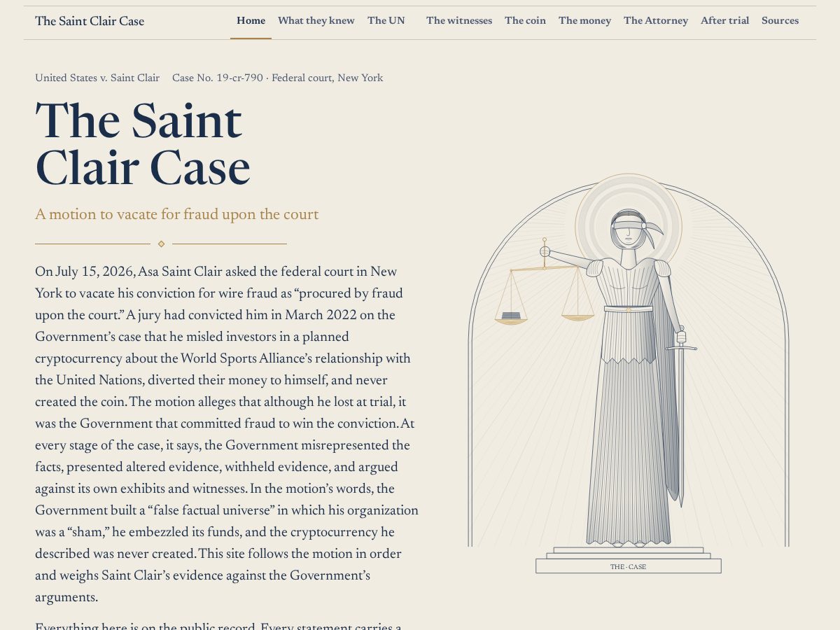This screenshot has width=840, height=630.
Task: Open 'The witnesses' nav item
Action: tap(459, 21)
